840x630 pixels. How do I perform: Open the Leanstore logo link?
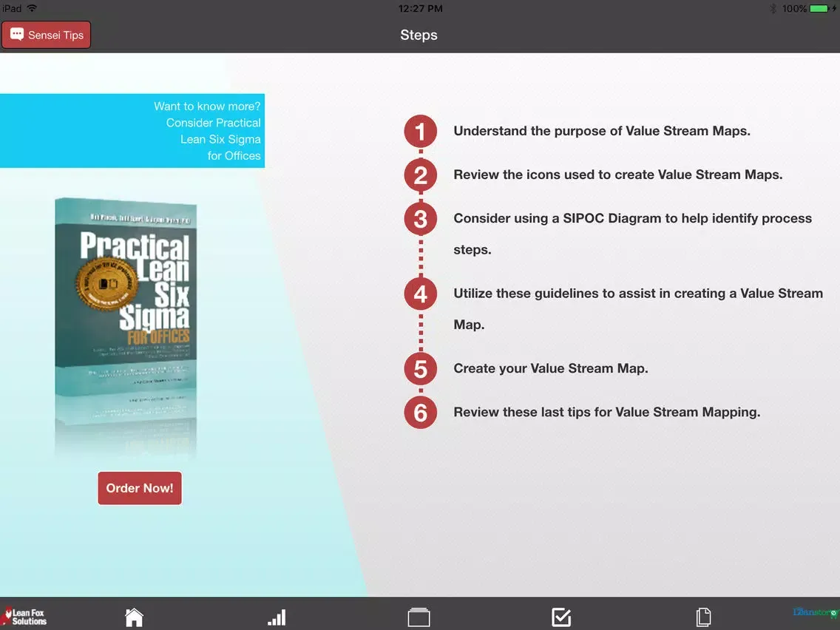[x=815, y=612]
